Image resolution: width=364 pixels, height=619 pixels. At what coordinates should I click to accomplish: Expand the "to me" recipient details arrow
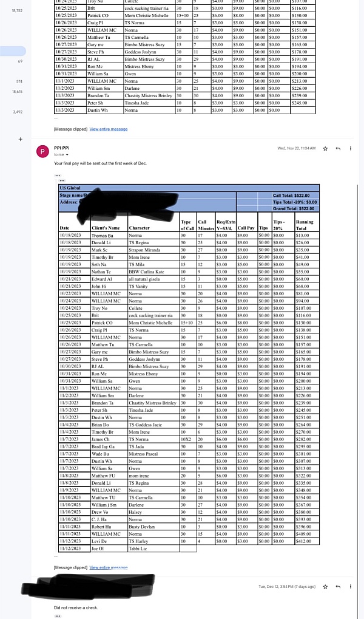(67, 155)
